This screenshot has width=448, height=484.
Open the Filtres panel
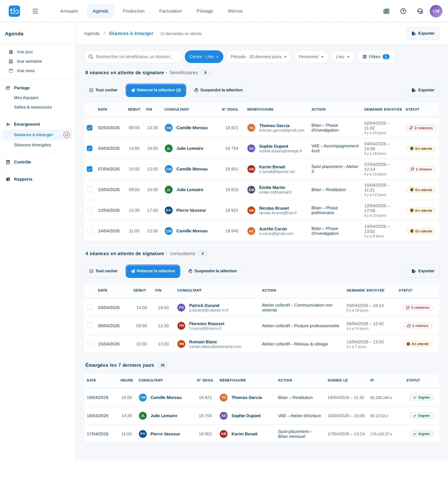(x=376, y=57)
